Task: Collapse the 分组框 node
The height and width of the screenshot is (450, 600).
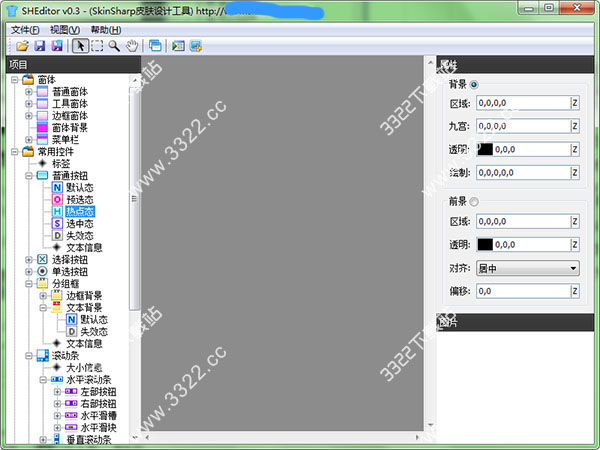Action: pos(29,284)
